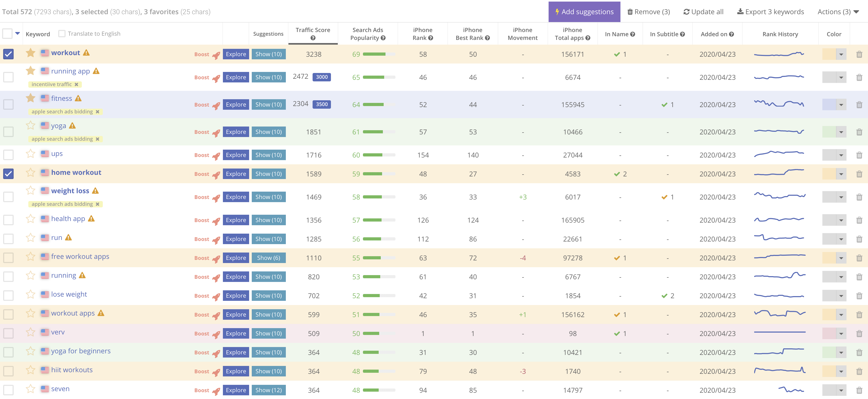Screen dimensions: 868x399
Task: Open Traffic Score help question icon
Action: [313, 38]
